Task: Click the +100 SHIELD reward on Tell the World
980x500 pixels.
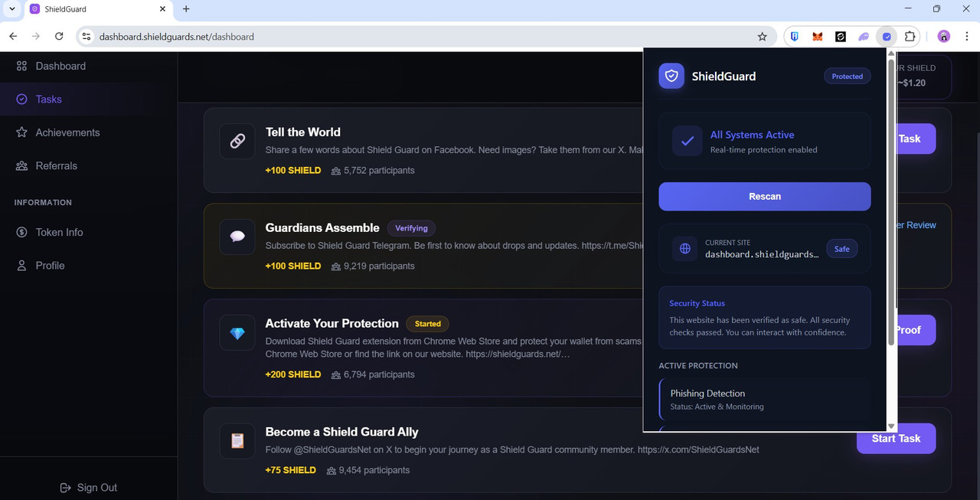Action: pos(293,170)
